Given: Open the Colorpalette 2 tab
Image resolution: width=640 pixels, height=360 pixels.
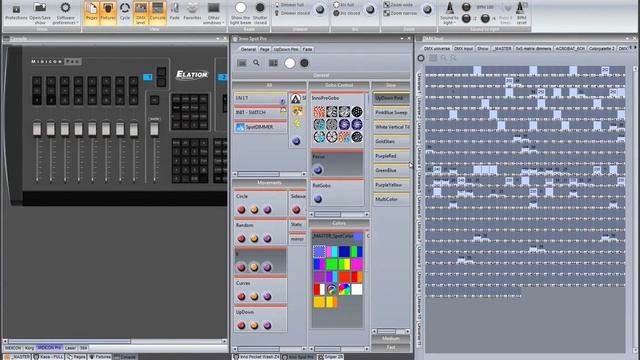Looking at the screenshot, I should pos(602,48).
